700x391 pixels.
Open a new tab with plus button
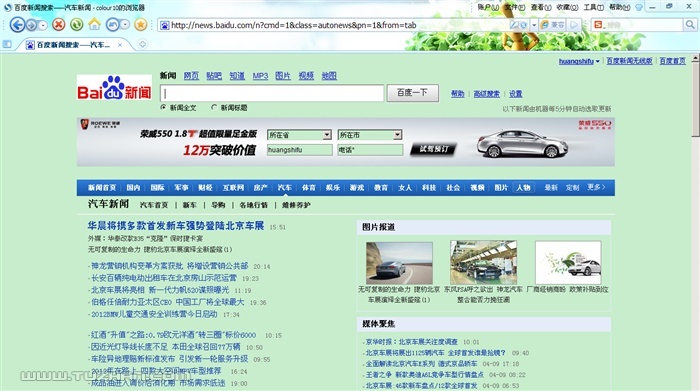pyautogui.click(x=142, y=44)
